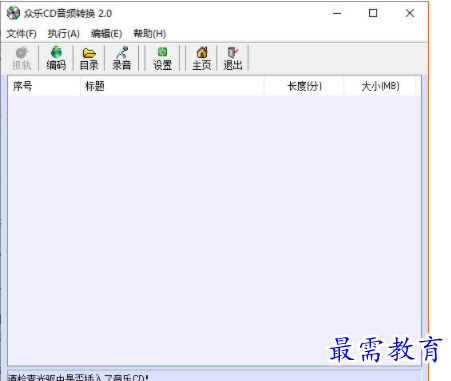Open the 帮助(H) menu
This screenshot has height=381, width=451.
[150, 34]
